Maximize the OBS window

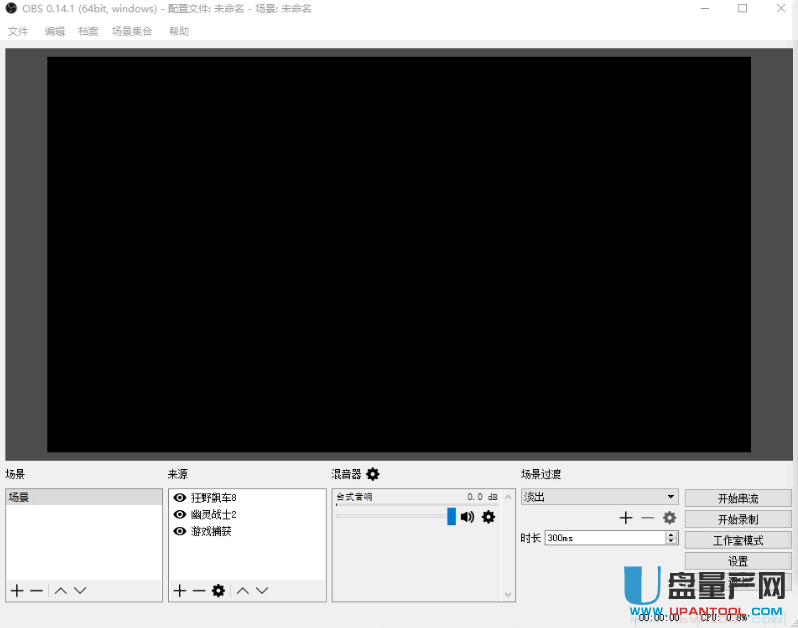[x=743, y=9]
